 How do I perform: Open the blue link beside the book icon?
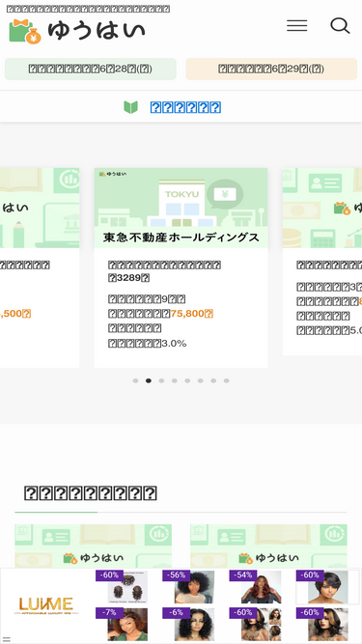pyautogui.click(x=185, y=107)
